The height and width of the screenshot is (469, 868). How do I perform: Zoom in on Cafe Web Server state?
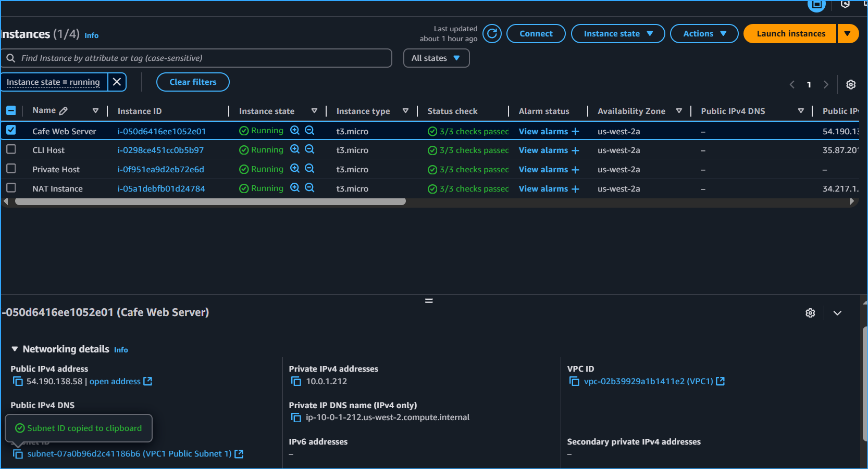tap(295, 131)
